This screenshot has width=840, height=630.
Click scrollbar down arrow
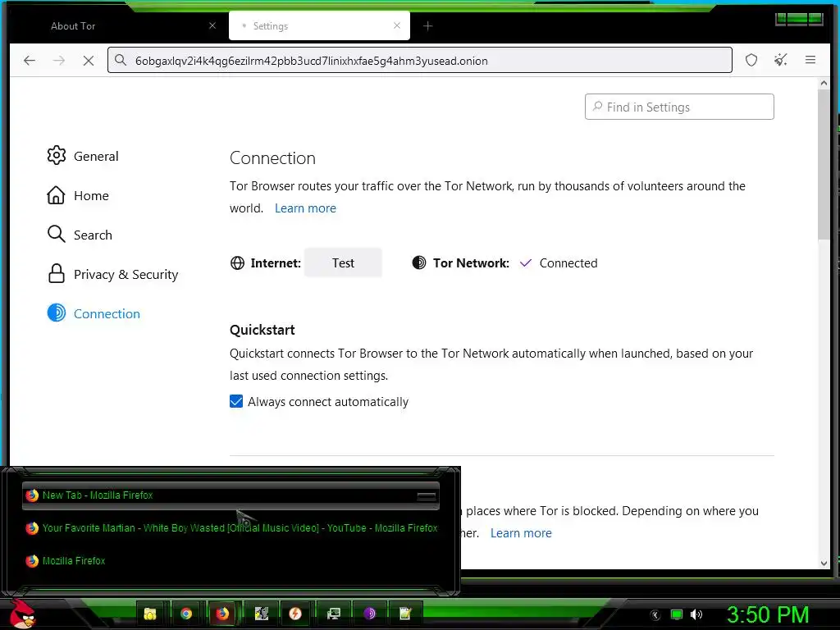pyautogui.click(x=824, y=563)
